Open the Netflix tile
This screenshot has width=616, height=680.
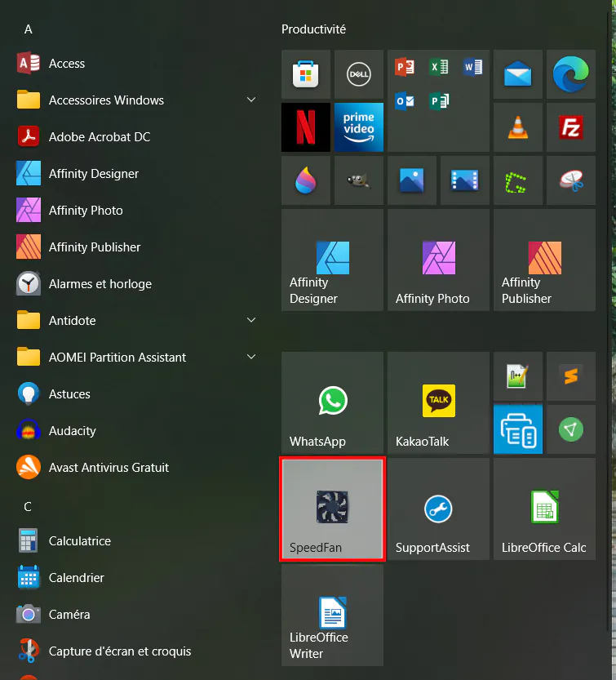[x=306, y=127]
